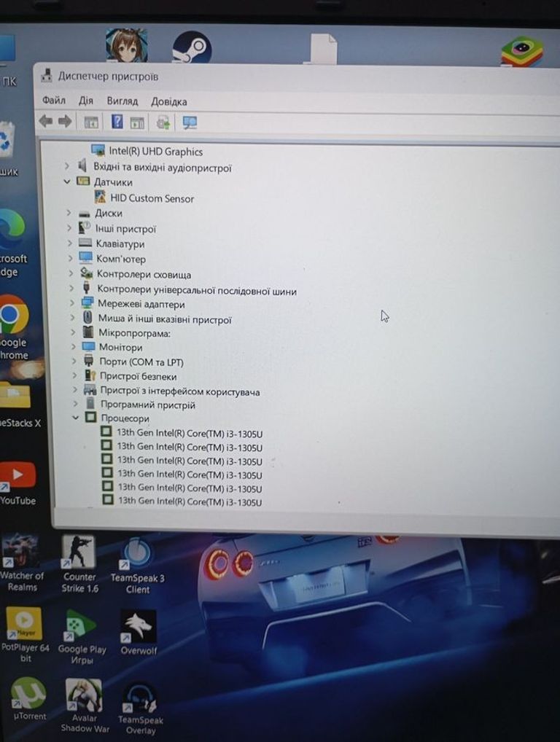Screen dimensions: 560x742
Task: Select text Миша й інші вказівні пристрої
Action: pos(165,319)
